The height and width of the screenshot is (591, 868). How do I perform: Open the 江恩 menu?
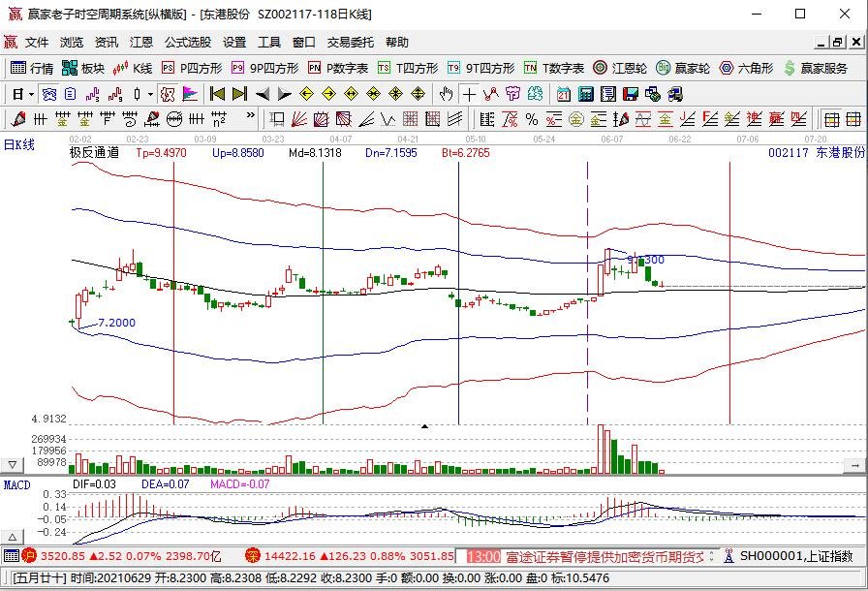[141, 42]
